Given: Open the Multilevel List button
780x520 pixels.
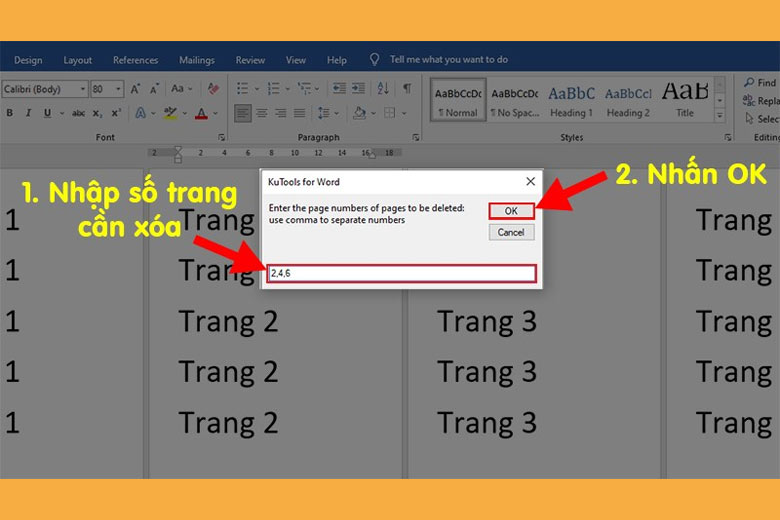Looking at the screenshot, I should point(304,89).
